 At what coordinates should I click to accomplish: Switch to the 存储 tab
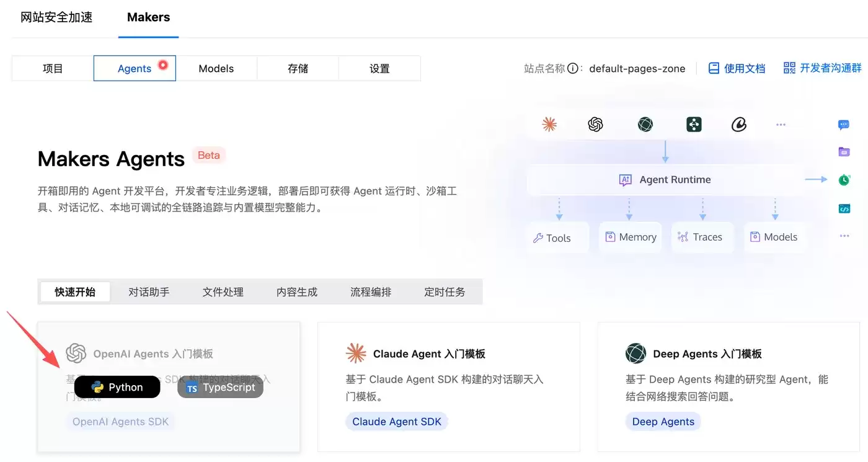tap(298, 68)
